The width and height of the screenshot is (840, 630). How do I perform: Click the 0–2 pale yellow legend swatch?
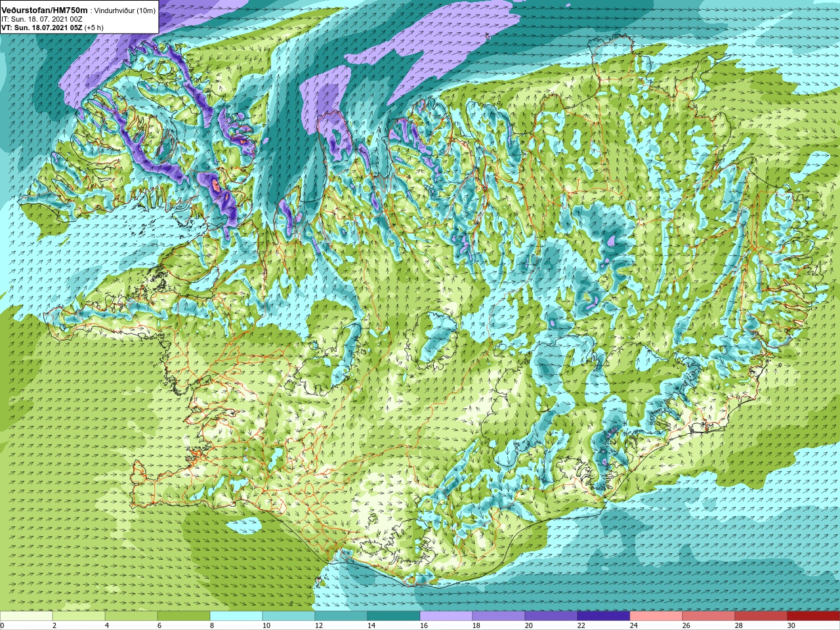(x=26, y=616)
